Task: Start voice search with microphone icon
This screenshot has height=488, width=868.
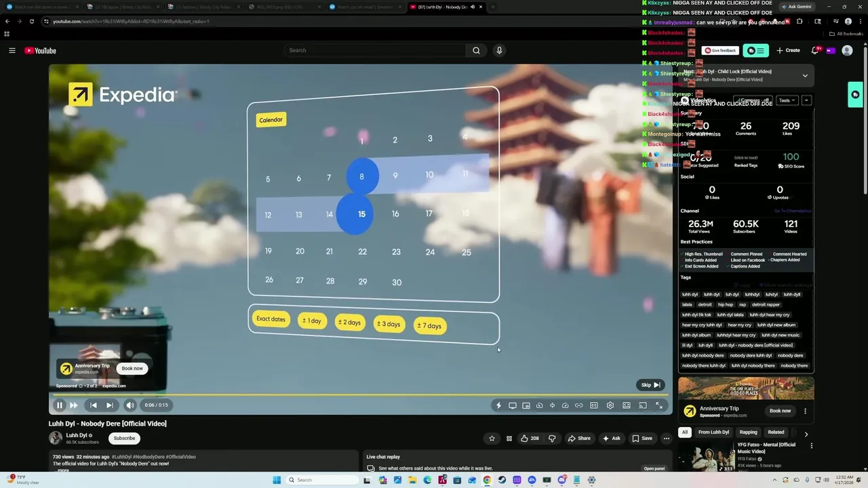Action: pos(499,50)
